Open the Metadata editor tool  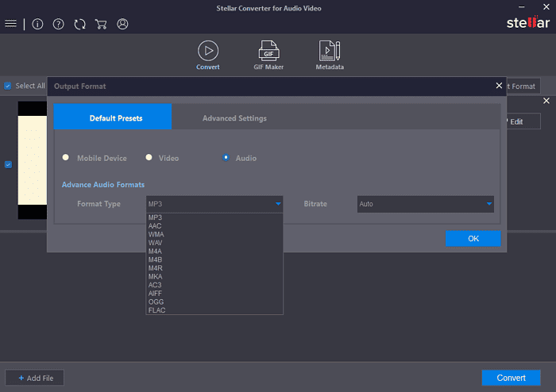pyautogui.click(x=330, y=51)
